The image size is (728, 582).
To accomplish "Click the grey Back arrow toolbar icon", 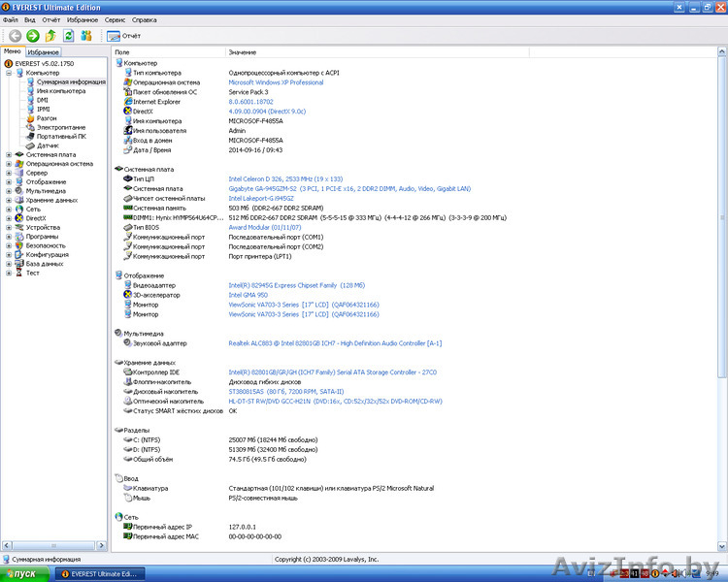I will [x=15, y=36].
